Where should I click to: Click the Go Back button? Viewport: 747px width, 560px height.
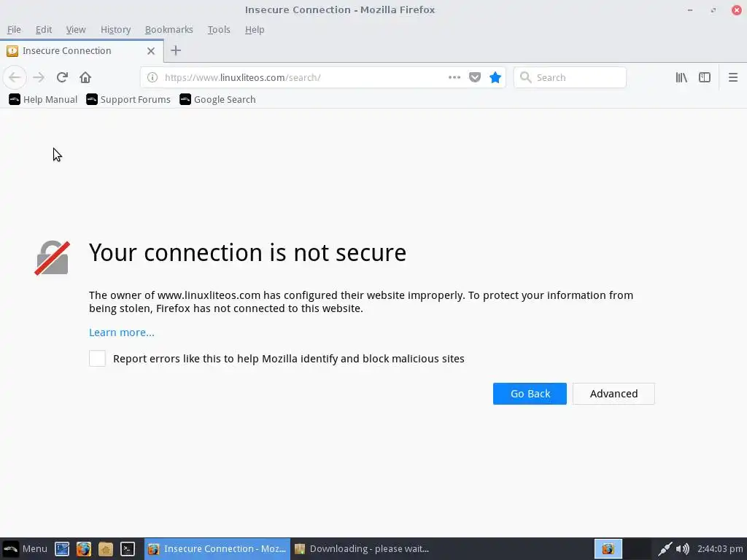click(x=530, y=393)
